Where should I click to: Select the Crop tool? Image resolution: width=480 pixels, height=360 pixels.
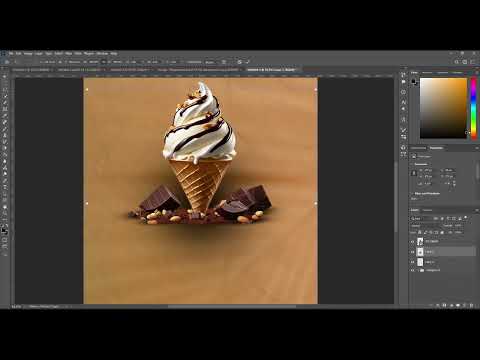click(5, 103)
